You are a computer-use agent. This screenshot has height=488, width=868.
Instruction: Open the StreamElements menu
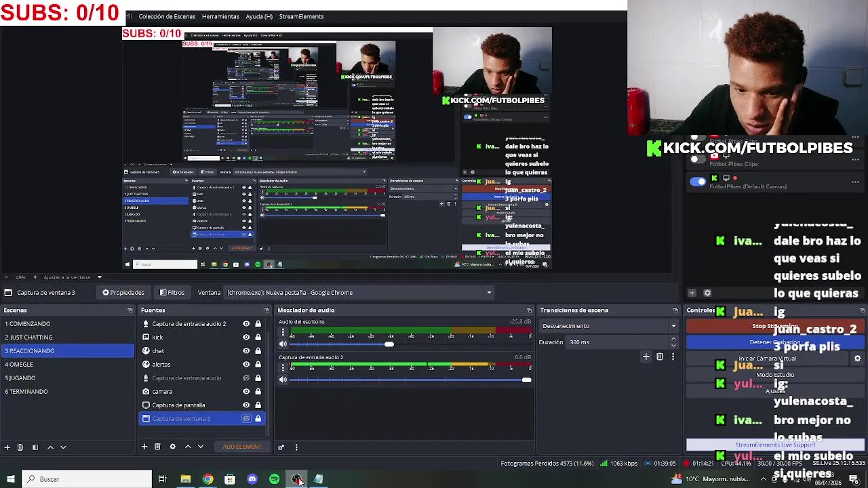pos(301,16)
